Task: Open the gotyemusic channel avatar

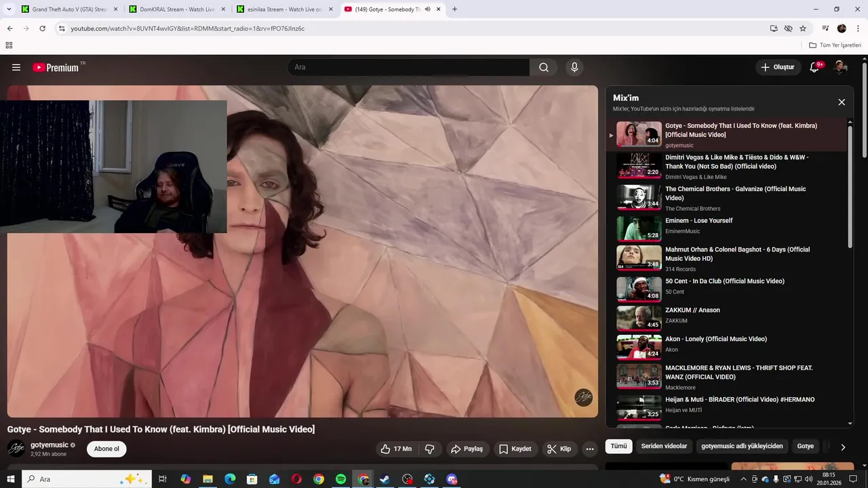Action: 16,449
